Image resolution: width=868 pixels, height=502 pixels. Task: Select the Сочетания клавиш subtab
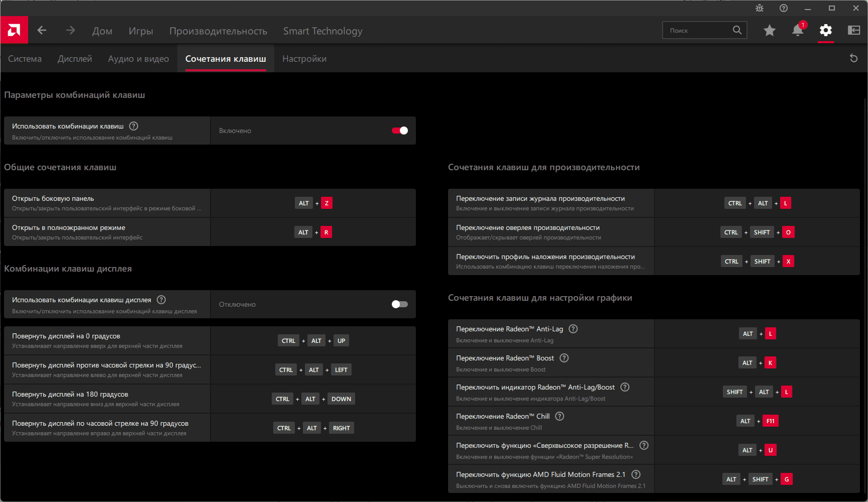[x=226, y=59]
